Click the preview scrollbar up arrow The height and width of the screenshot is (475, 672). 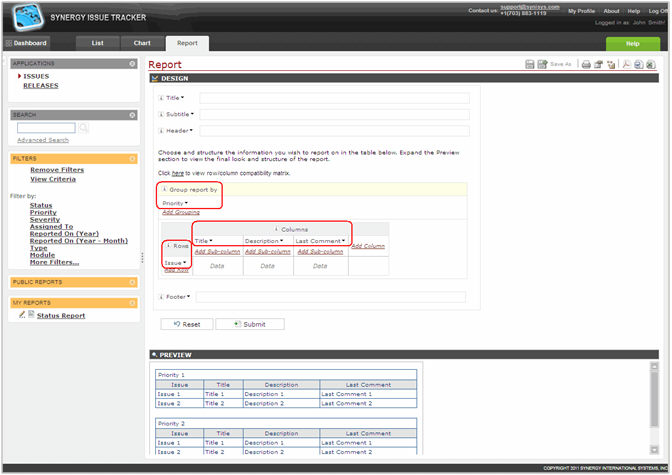pos(654,367)
